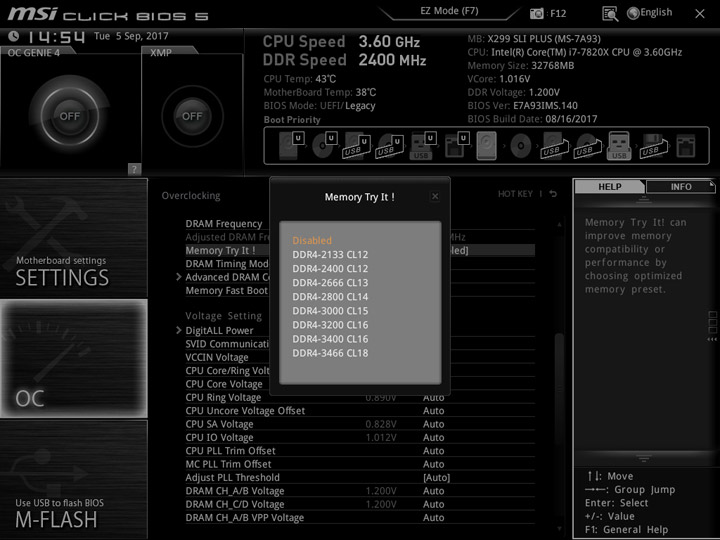Click Auto value of CPU PLL Trim Offset
Image resolution: width=720 pixels, height=540 pixels.
pos(433,450)
